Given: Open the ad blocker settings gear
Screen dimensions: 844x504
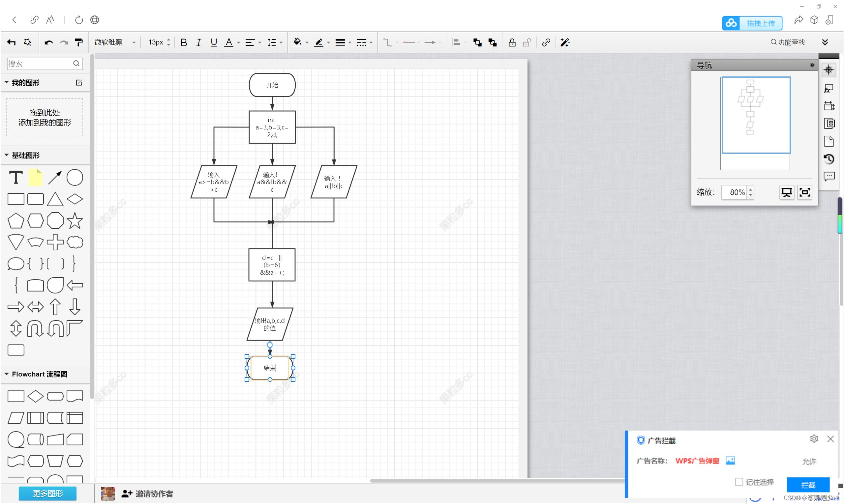Looking at the screenshot, I should pos(813,438).
